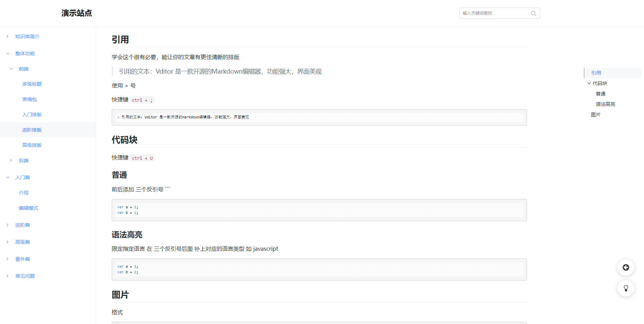644x324 pixels.
Task: Open the 多级标题 page
Action: [x=32, y=84]
